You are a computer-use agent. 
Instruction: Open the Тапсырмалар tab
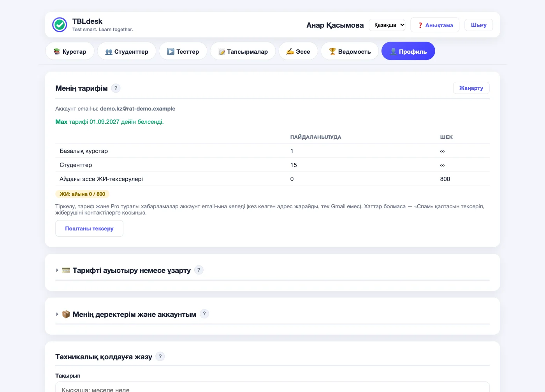point(243,51)
